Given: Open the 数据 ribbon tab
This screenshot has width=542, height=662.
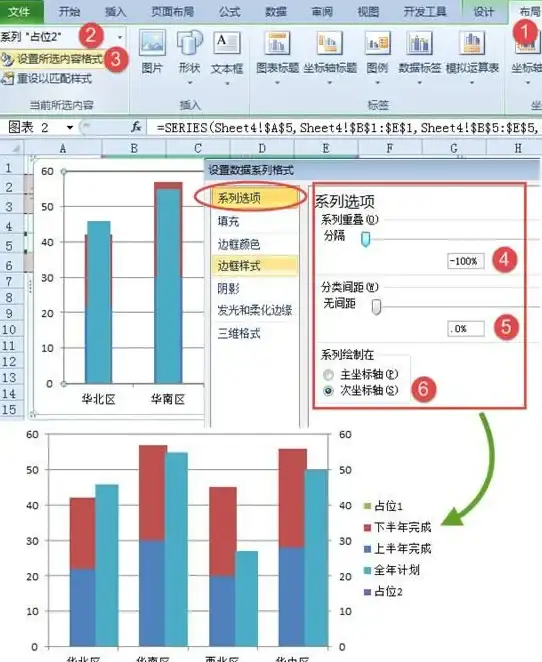Looking at the screenshot, I should point(276,11).
